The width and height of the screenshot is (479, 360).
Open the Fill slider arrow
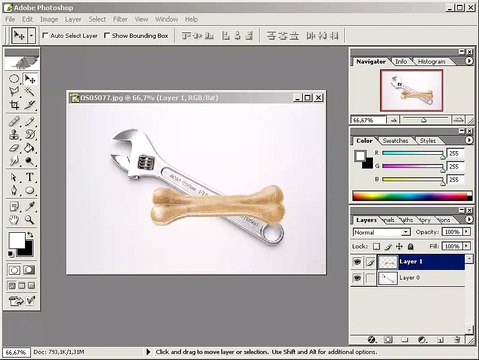(x=467, y=246)
